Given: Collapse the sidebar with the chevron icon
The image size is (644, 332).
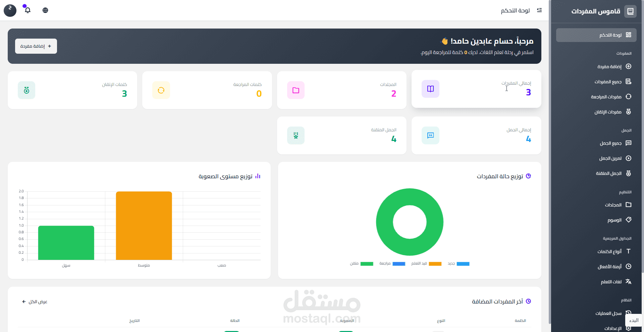Looking at the screenshot, I should [539, 10].
